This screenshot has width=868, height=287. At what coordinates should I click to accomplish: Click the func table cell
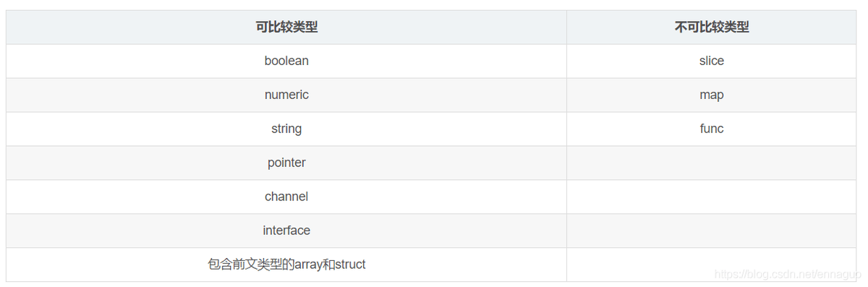[712, 129]
